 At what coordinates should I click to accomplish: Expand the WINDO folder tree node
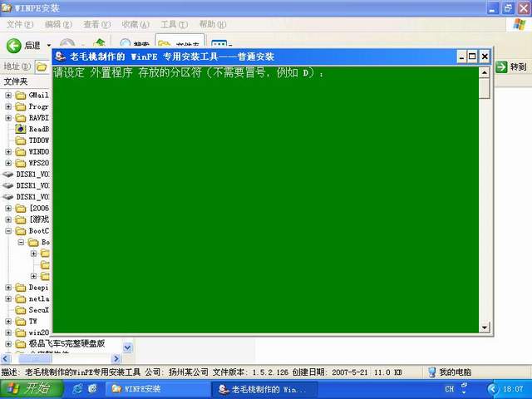click(8, 151)
